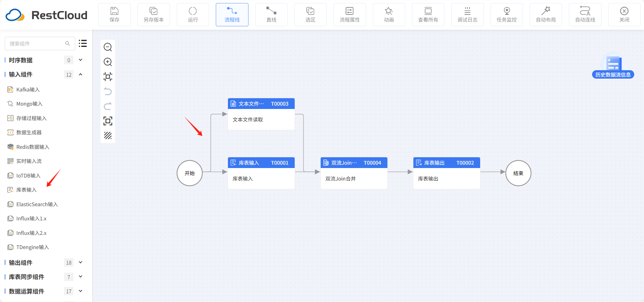This screenshot has width=644, height=302.
Task: Select the Influx输入2.x component
Action: (x=27, y=233)
